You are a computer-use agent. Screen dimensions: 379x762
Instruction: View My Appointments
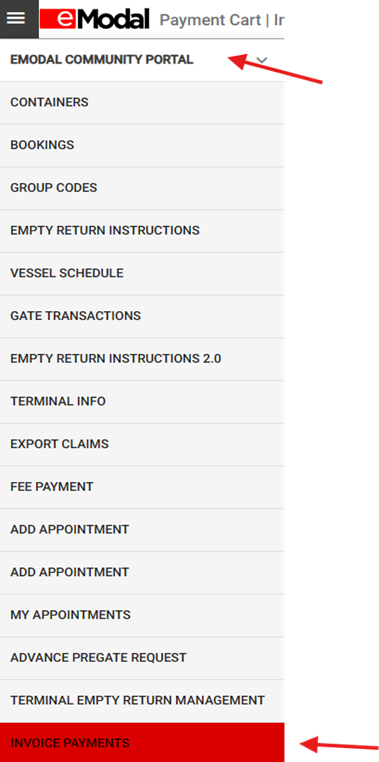[142, 616]
